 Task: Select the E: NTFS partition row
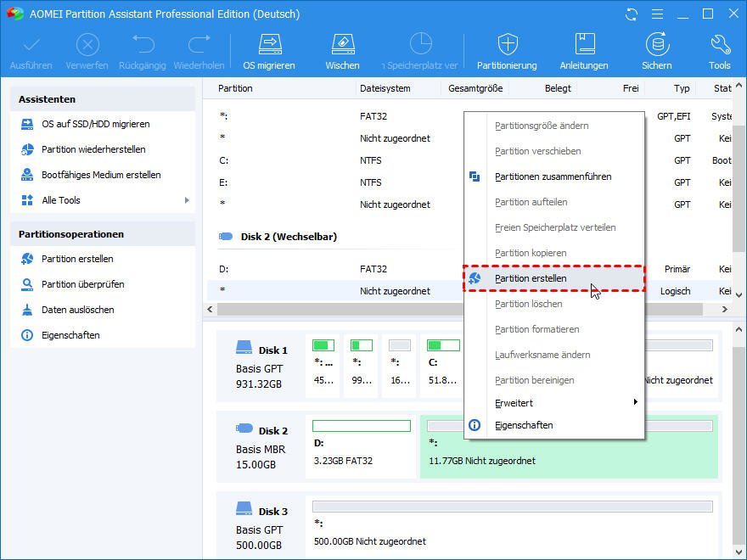coord(335,182)
